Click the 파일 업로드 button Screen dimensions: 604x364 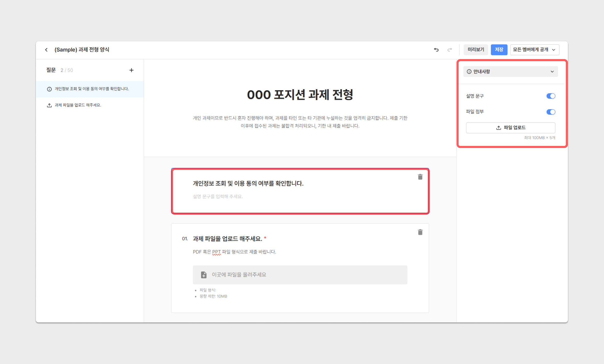coord(510,128)
